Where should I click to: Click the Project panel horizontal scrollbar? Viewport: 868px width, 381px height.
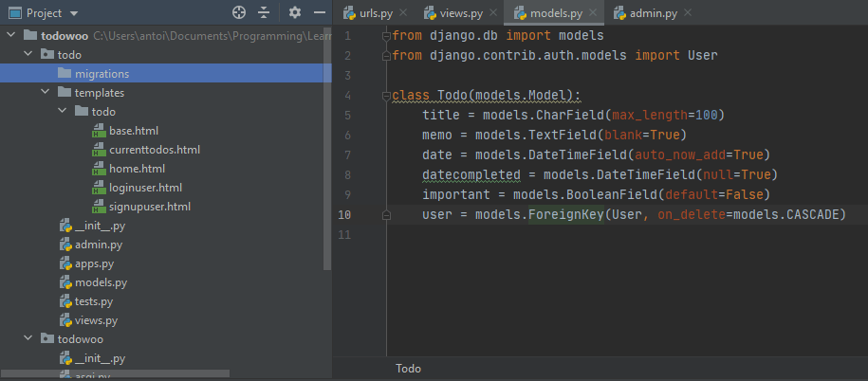click(115, 373)
